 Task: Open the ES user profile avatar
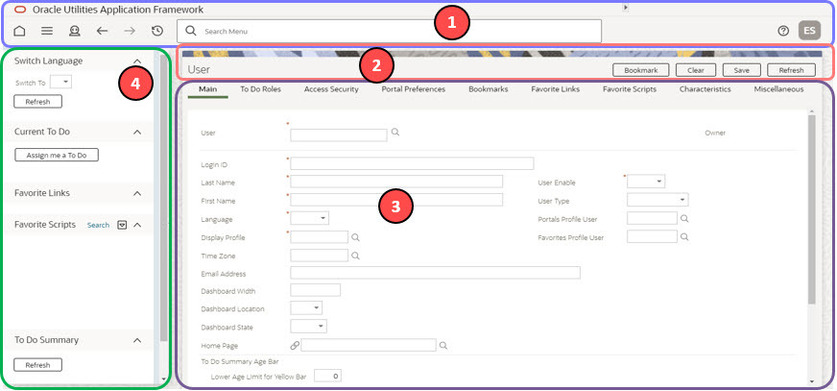pyautogui.click(x=809, y=30)
